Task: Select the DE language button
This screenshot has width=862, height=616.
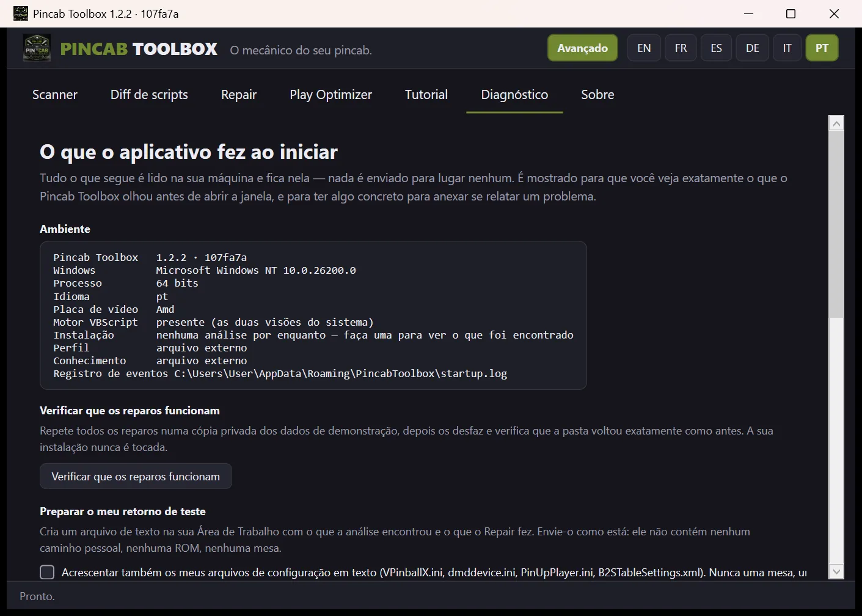Action: coord(753,48)
